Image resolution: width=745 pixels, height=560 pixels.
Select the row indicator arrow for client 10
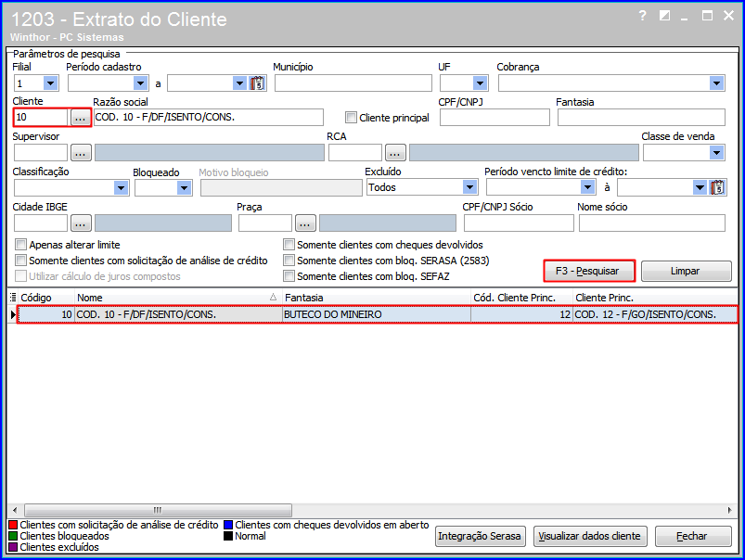[13, 314]
